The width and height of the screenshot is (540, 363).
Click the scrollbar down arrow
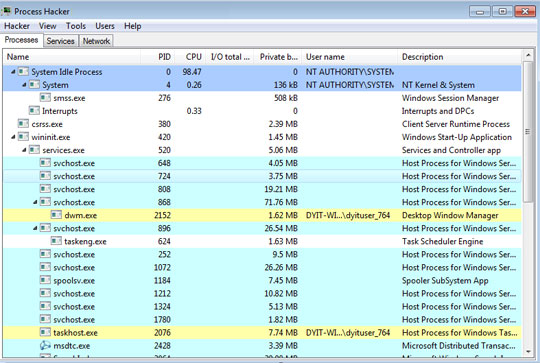tap(528, 352)
